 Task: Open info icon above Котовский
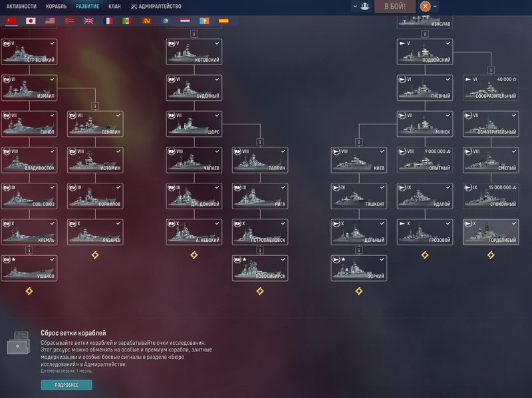pyautogui.click(x=194, y=34)
